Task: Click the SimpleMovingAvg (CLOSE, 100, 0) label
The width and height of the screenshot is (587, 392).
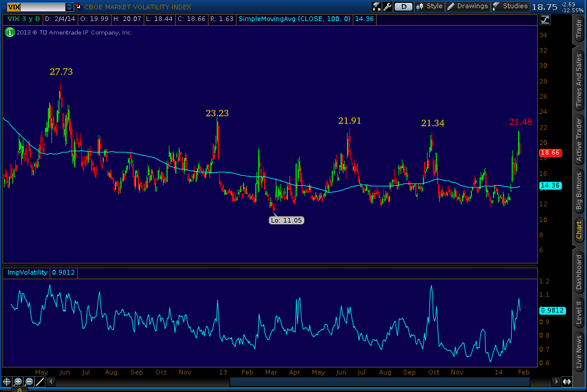Action: 294,19
